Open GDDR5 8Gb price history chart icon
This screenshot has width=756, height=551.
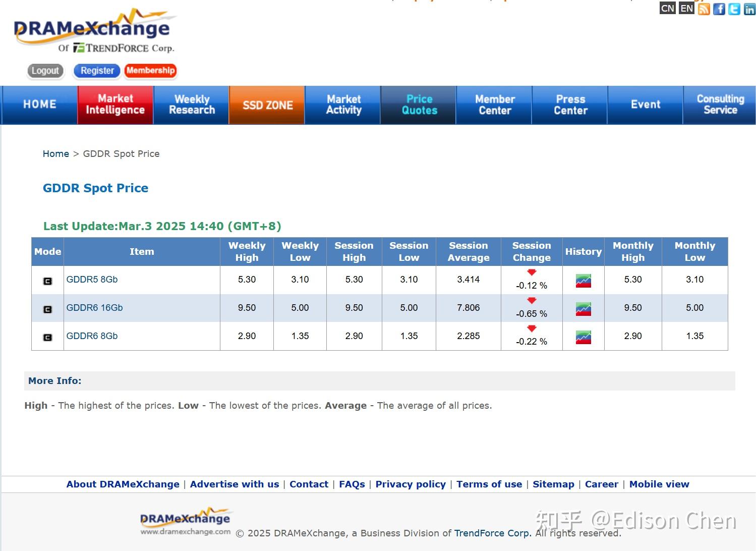583,281
